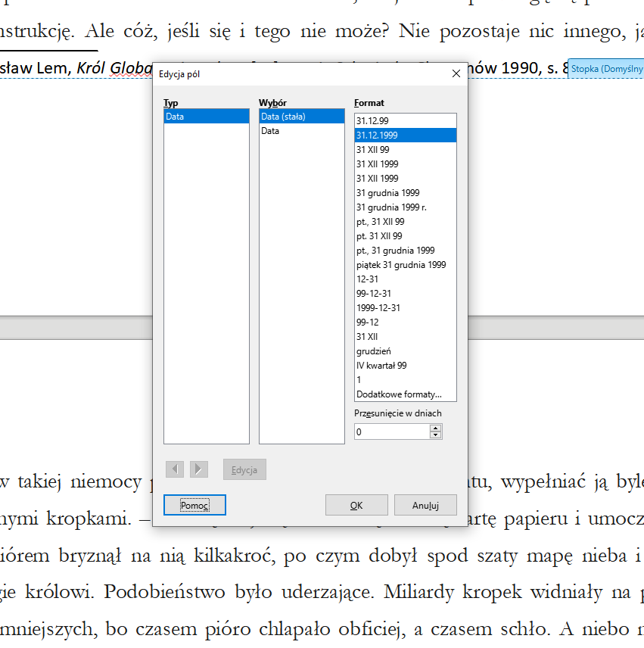Image resolution: width=644 pixels, height=648 pixels.
Task: Open "Dodatkowe formaty..." option
Action: point(405,394)
